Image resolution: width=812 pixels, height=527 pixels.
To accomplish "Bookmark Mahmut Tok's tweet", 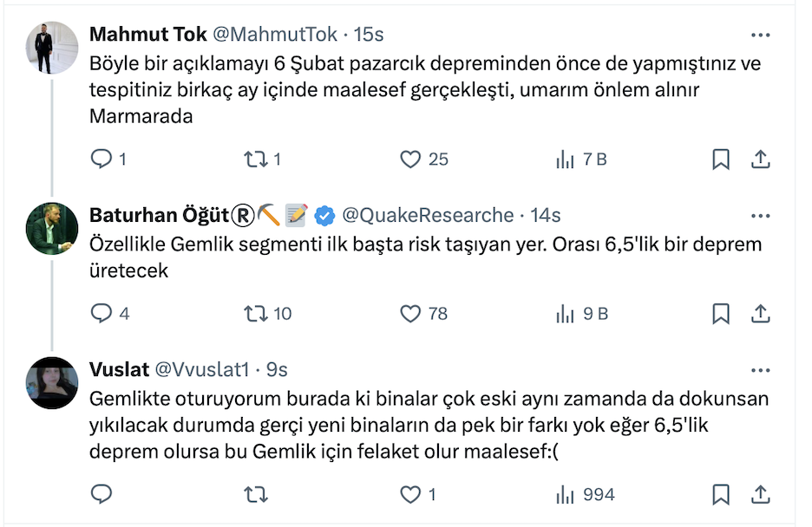I will (721, 159).
